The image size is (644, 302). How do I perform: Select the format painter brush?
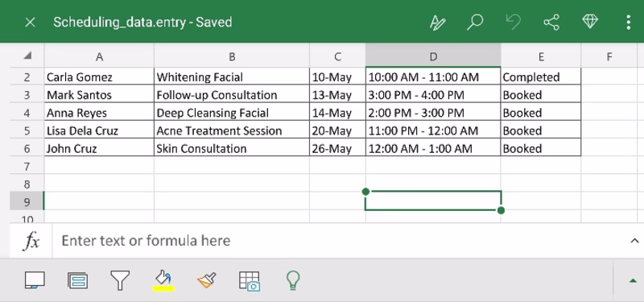pos(207,280)
